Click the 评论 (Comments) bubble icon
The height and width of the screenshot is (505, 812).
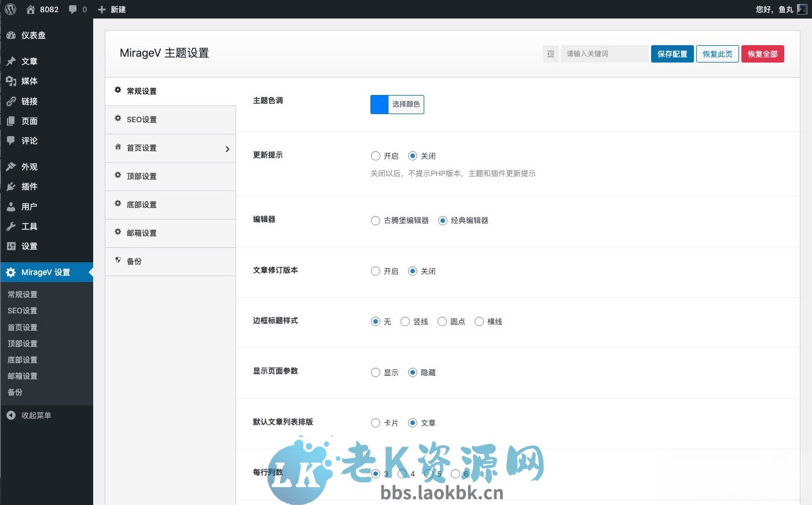pyautogui.click(x=12, y=141)
